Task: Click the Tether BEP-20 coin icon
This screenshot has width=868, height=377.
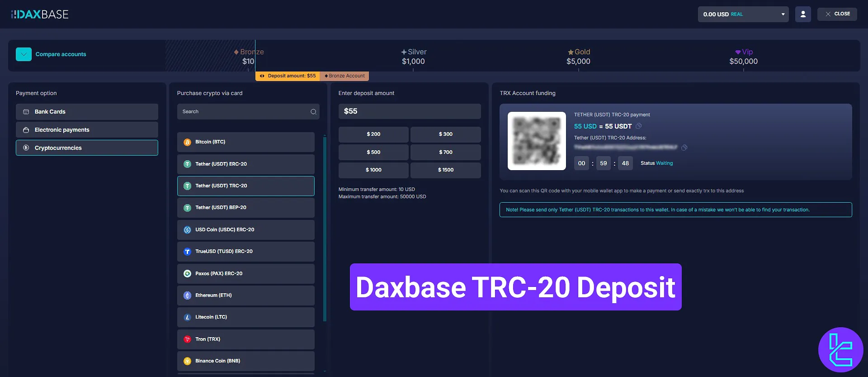Action: pyautogui.click(x=187, y=208)
